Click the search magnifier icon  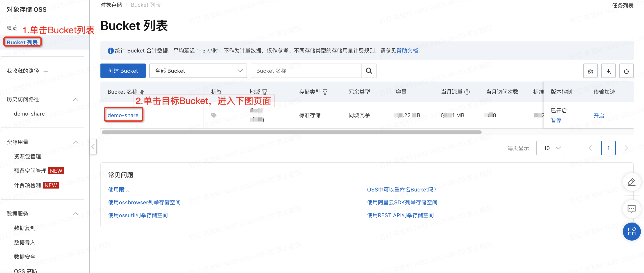(369, 71)
